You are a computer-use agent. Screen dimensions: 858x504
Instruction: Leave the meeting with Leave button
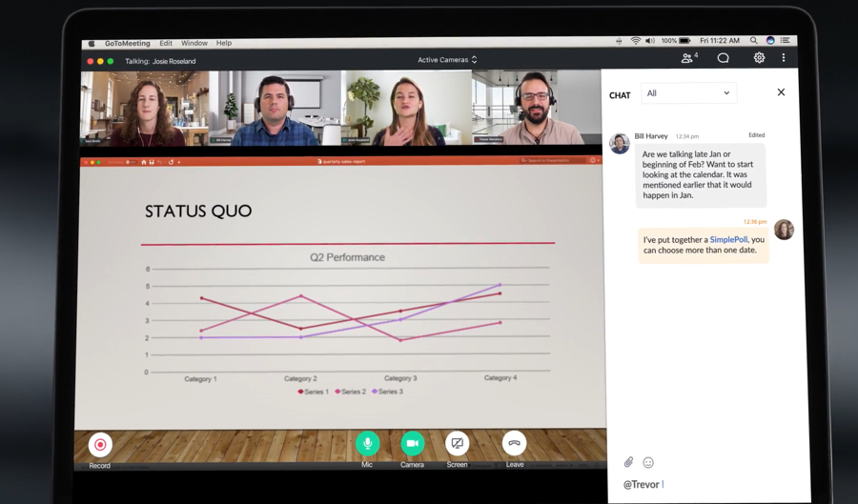coord(514,444)
